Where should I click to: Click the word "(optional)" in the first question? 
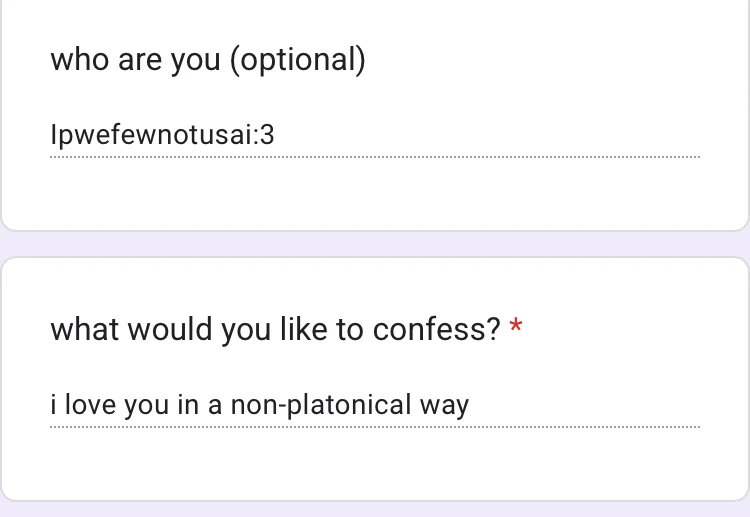click(x=298, y=61)
